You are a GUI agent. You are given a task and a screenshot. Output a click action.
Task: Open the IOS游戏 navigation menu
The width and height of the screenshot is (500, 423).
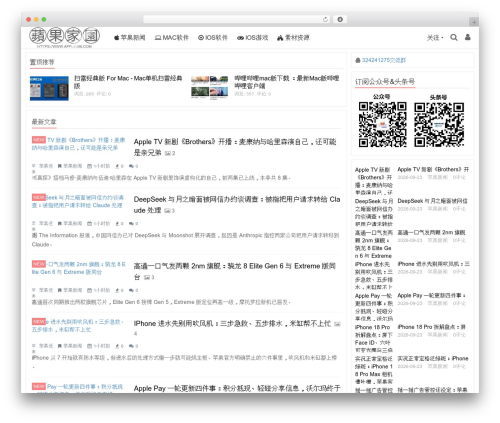coord(252,38)
